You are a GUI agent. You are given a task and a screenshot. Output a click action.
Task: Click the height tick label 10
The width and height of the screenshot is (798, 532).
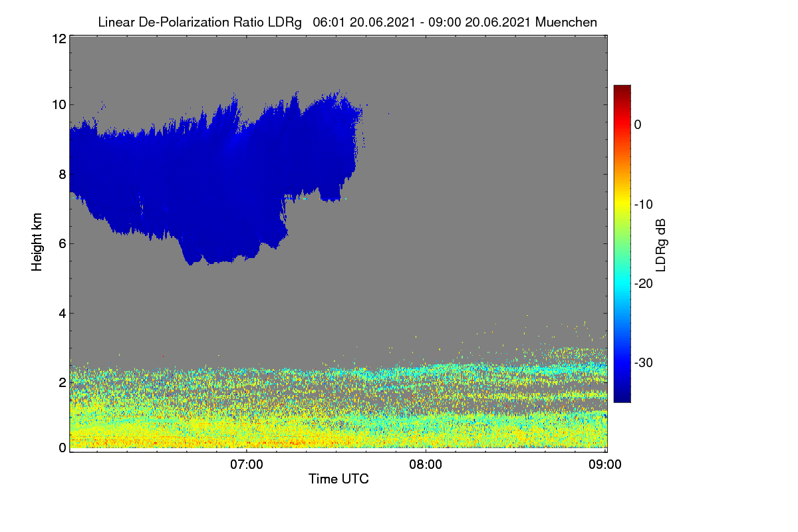(x=58, y=104)
